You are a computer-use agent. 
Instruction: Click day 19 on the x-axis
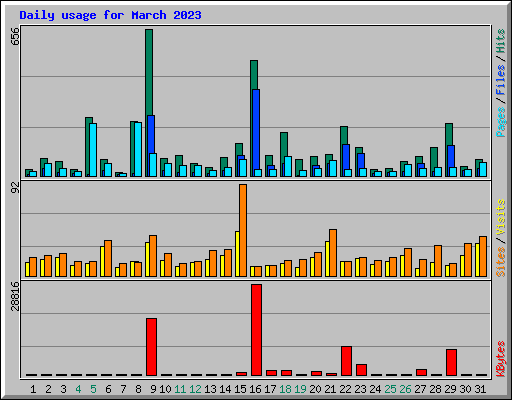pyautogui.click(x=300, y=389)
